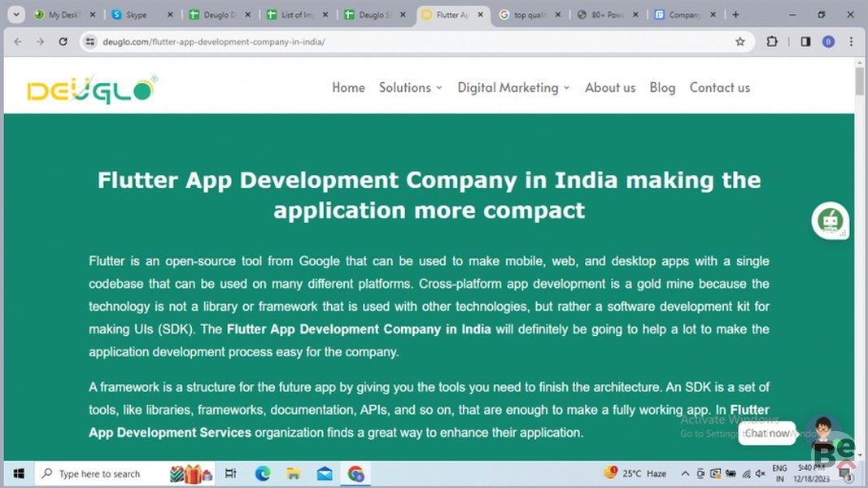Image resolution: width=868 pixels, height=488 pixels.
Task: Open the Chrome profile avatar
Action: [x=828, y=41]
